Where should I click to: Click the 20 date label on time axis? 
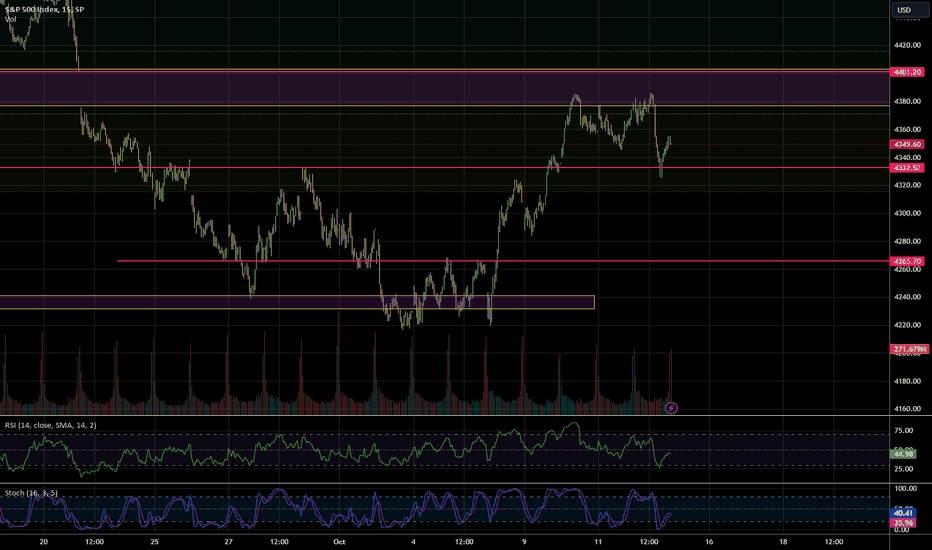(x=43, y=542)
